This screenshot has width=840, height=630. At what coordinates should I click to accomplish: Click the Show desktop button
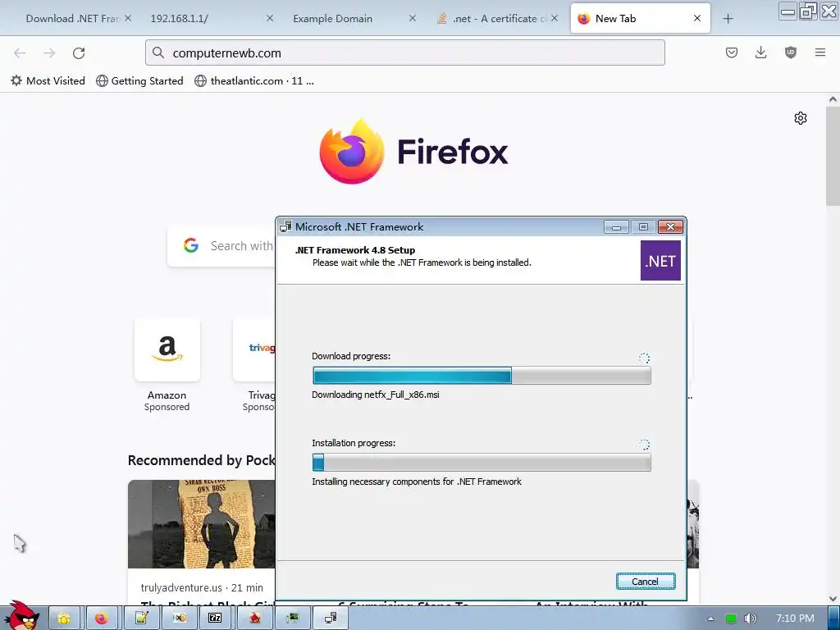click(x=833, y=619)
